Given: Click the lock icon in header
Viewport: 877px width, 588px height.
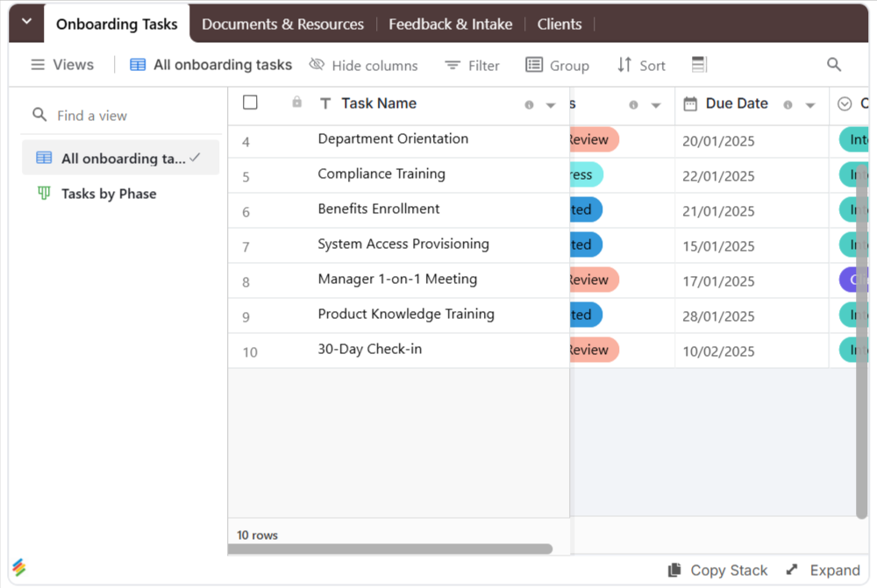Looking at the screenshot, I should pos(297,102).
